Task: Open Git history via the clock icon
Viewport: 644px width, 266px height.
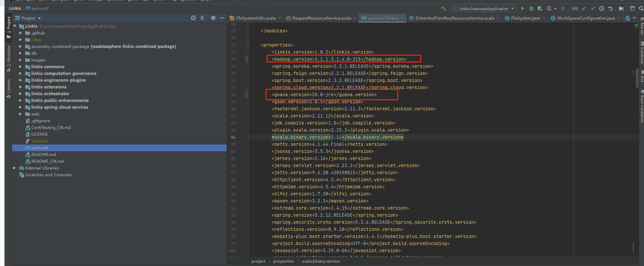Action: pos(602,8)
